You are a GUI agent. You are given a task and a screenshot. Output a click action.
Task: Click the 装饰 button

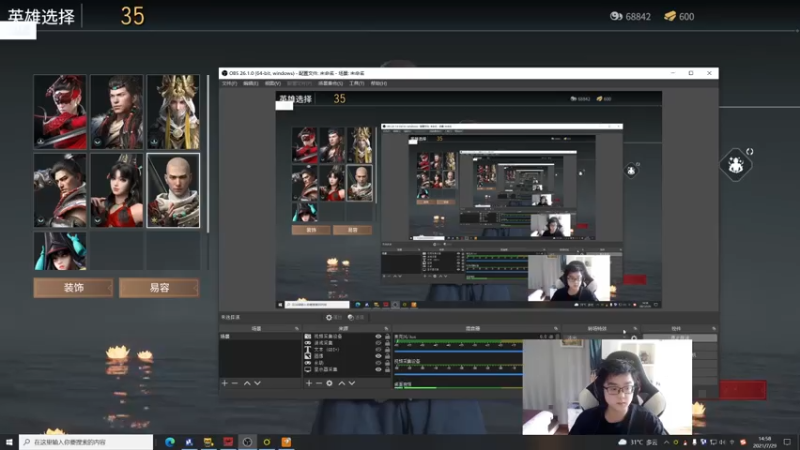pyautogui.click(x=73, y=288)
